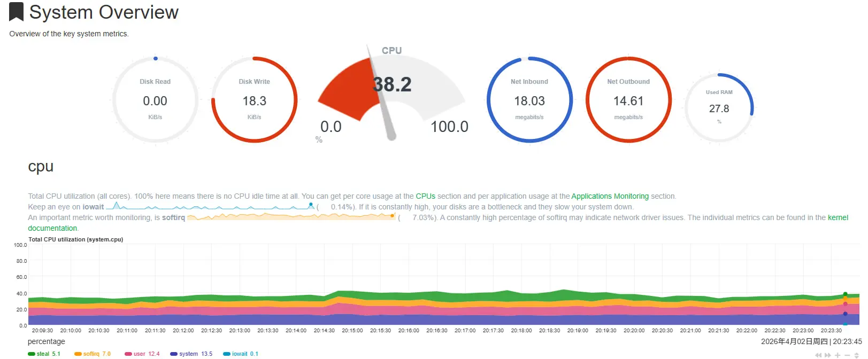Open the Applications Monitoring link
This screenshot has height=359, width=868.
(x=610, y=196)
